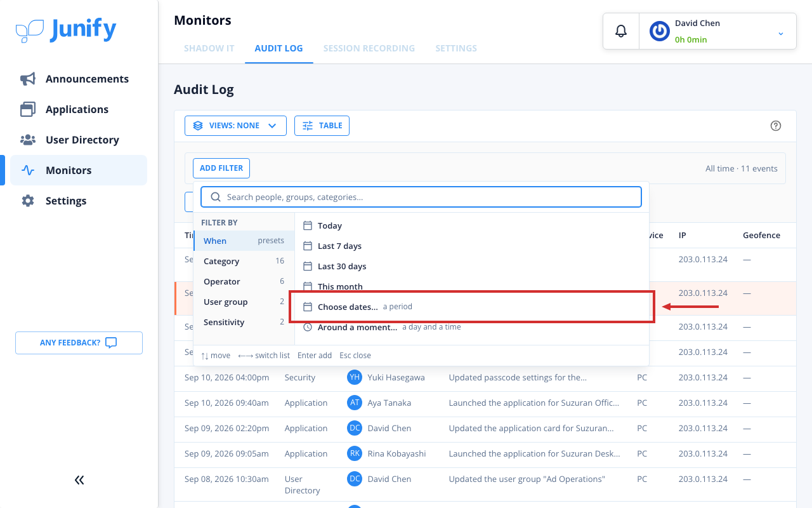
Task: Select the Last 30 days preset
Action: pos(472,266)
